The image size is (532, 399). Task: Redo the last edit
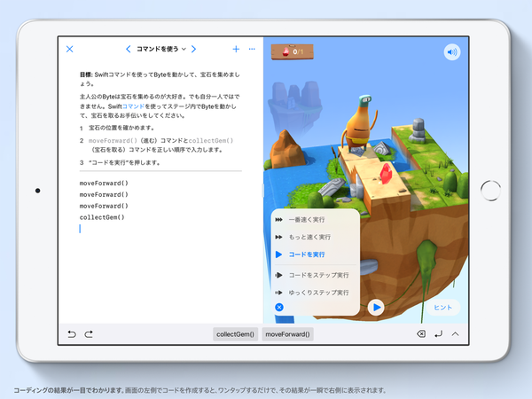pos(89,334)
